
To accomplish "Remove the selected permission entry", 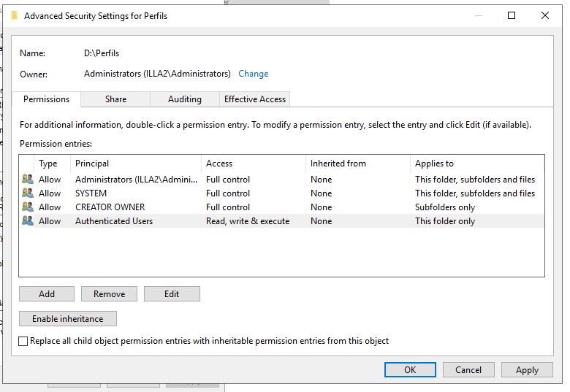I will coord(109,294).
